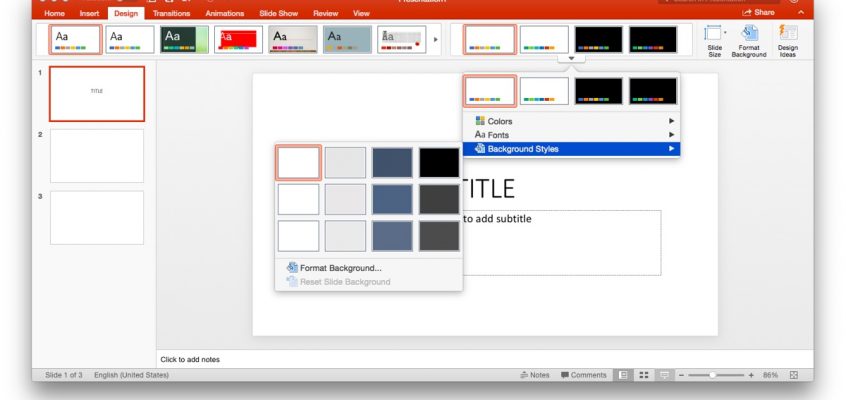846x400 pixels.
Task: Pick the light gray style, top row
Action: (345, 162)
